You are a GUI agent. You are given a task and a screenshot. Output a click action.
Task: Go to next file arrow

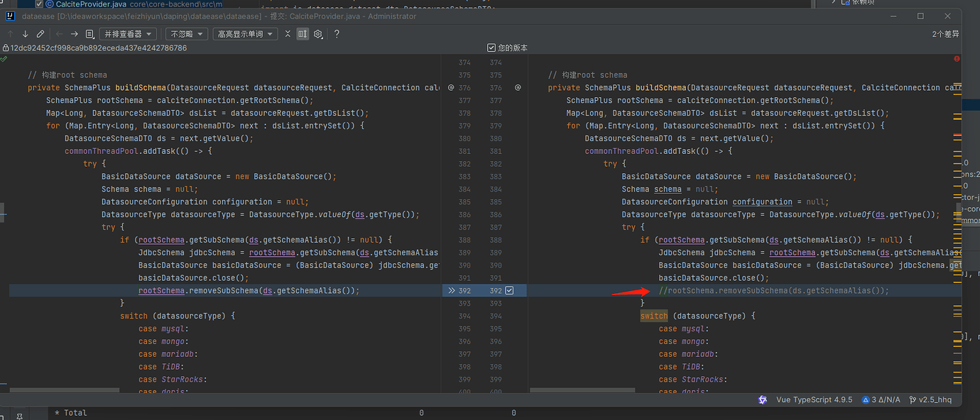74,34
